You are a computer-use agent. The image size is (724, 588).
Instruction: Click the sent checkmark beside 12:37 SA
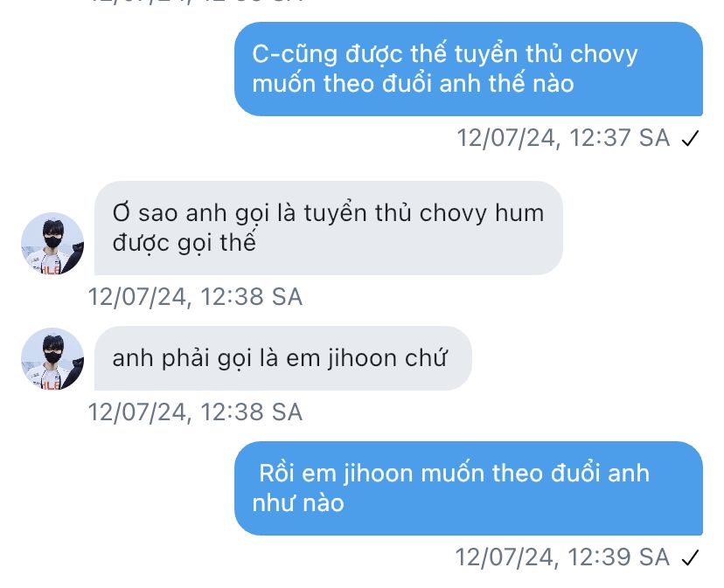690,138
